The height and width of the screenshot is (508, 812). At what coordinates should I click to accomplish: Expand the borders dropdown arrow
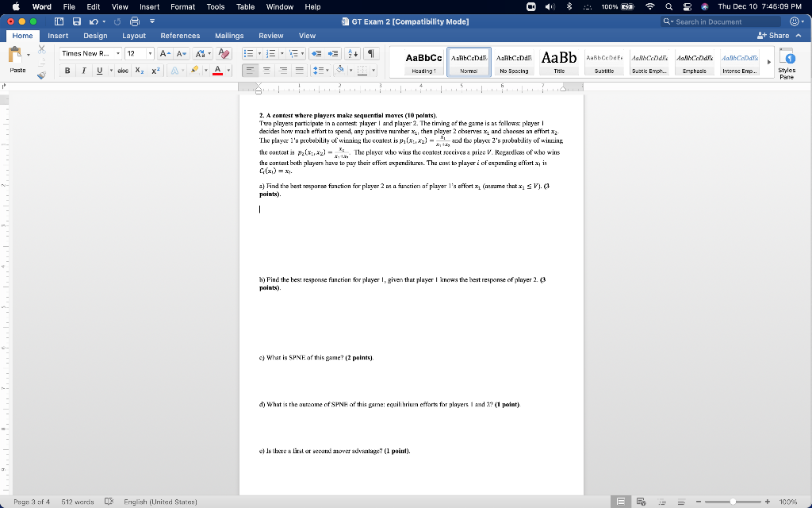point(373,71)
